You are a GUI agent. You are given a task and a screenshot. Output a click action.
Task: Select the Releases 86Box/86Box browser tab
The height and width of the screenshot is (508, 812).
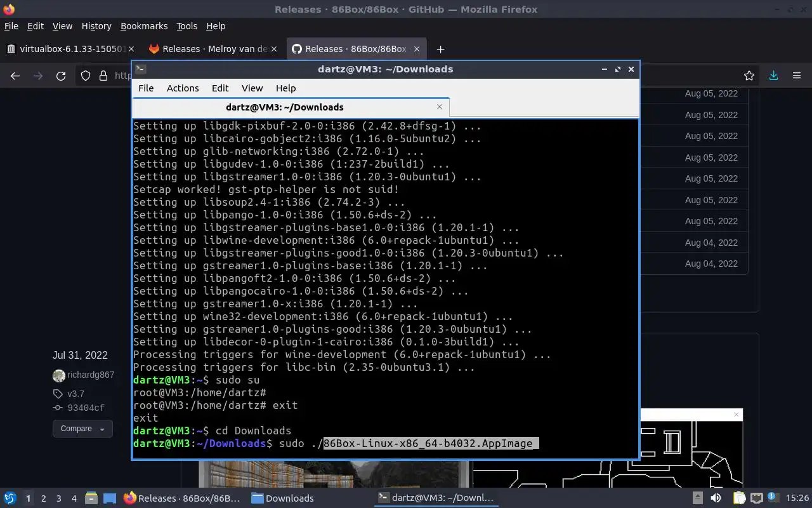tap(355, 49)
